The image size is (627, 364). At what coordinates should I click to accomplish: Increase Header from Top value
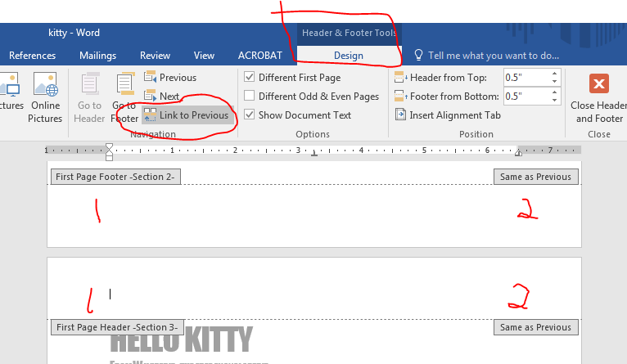coord(555,74)
